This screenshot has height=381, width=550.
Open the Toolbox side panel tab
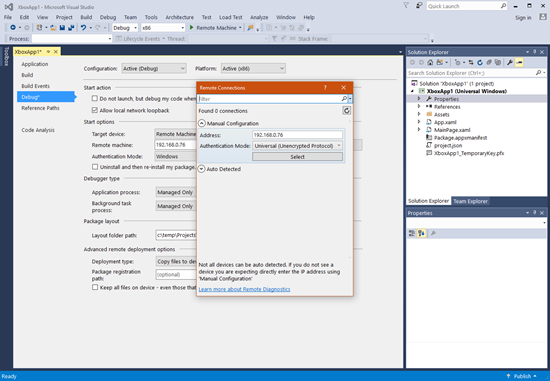[6, 56]
